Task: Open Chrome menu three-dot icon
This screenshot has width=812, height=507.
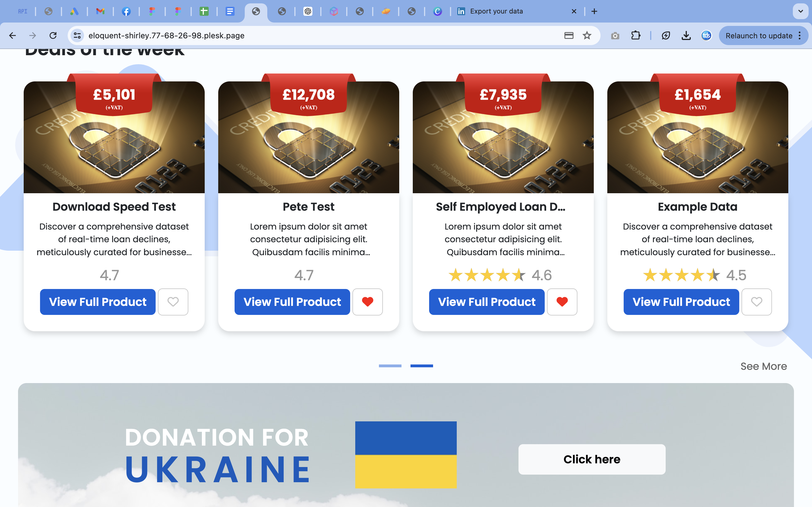Action: point(800,35)
